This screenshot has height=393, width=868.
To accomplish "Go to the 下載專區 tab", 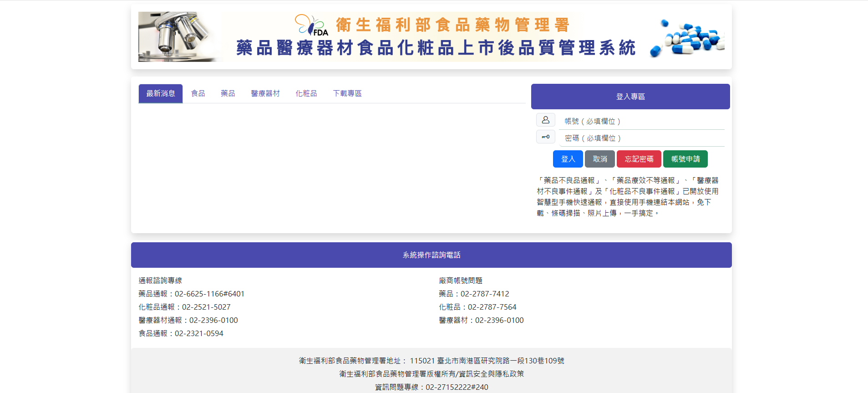I will click(347, 93).
